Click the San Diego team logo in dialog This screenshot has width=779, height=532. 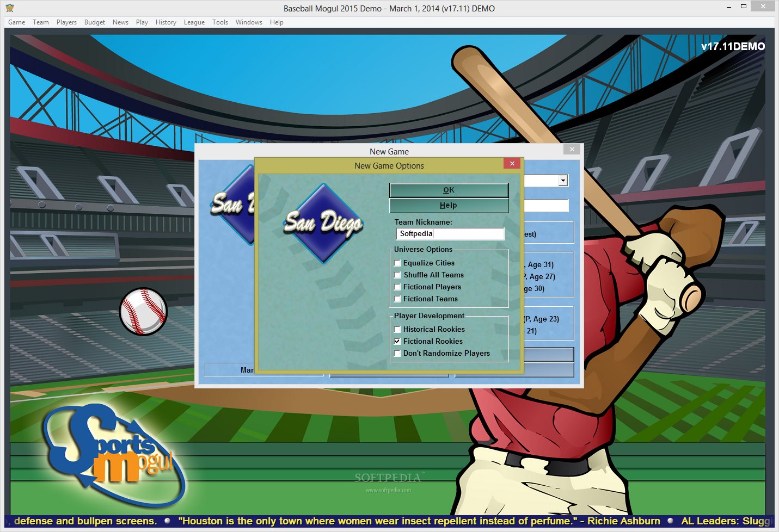tap(323, 223)
